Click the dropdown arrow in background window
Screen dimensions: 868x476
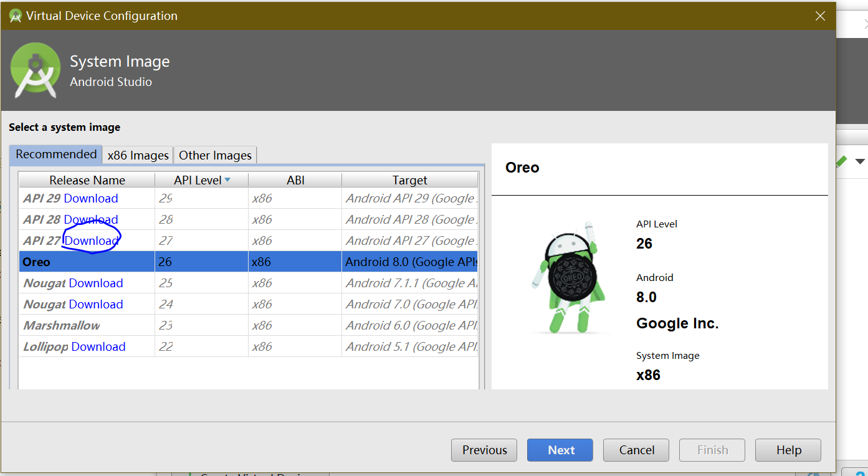pos(860,161)
